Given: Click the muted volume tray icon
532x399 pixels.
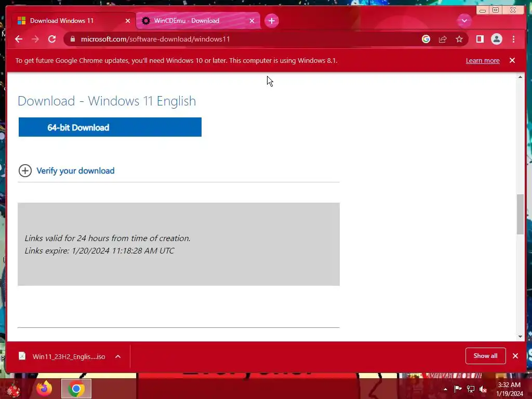Looking at the screenshot, I should pos(483,389).
